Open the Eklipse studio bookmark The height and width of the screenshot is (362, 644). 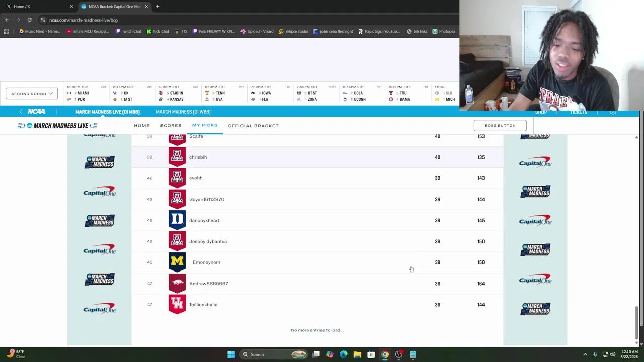pyautogui.click(x=293, y=31)
